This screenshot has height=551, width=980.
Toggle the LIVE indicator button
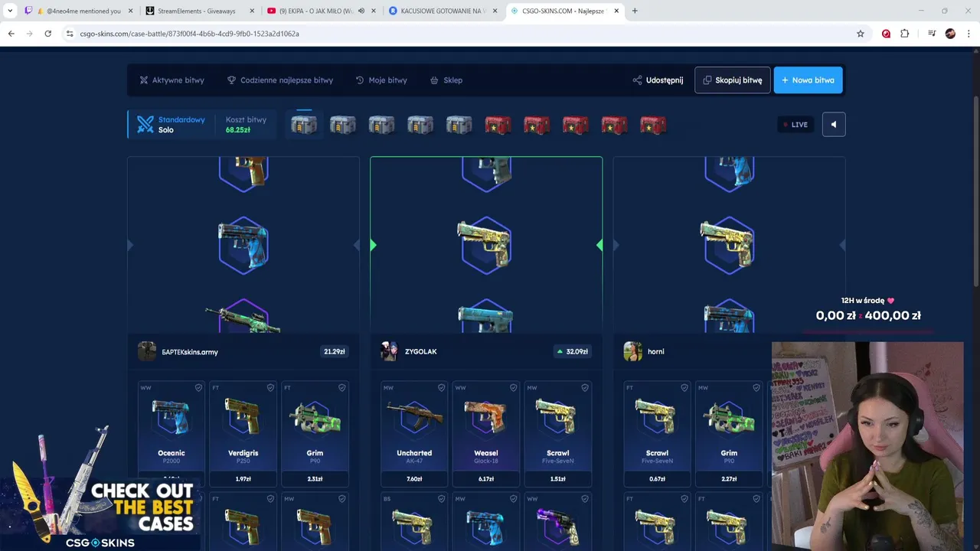[795, 124]
